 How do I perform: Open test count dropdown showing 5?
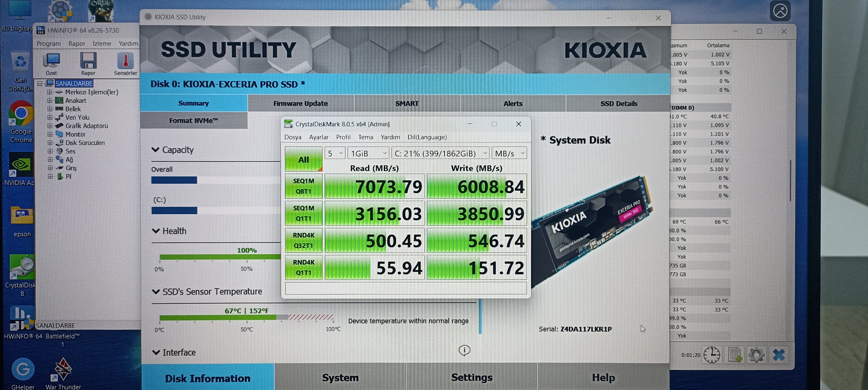point(335,153)
